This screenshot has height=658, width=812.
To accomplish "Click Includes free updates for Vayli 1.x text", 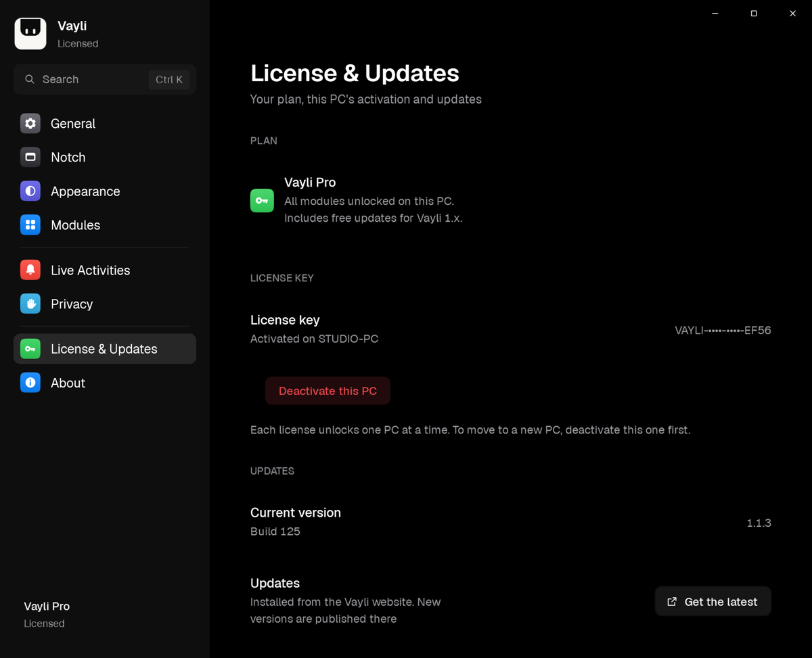I will click(x=374, y=218).
